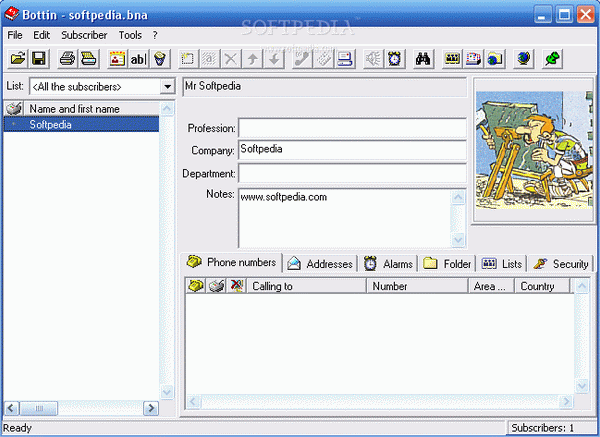Viewport: 600px width, 437px height.
Task: Click the subscriber list horizontal scrollbar thumb
Action: (39, 408)
